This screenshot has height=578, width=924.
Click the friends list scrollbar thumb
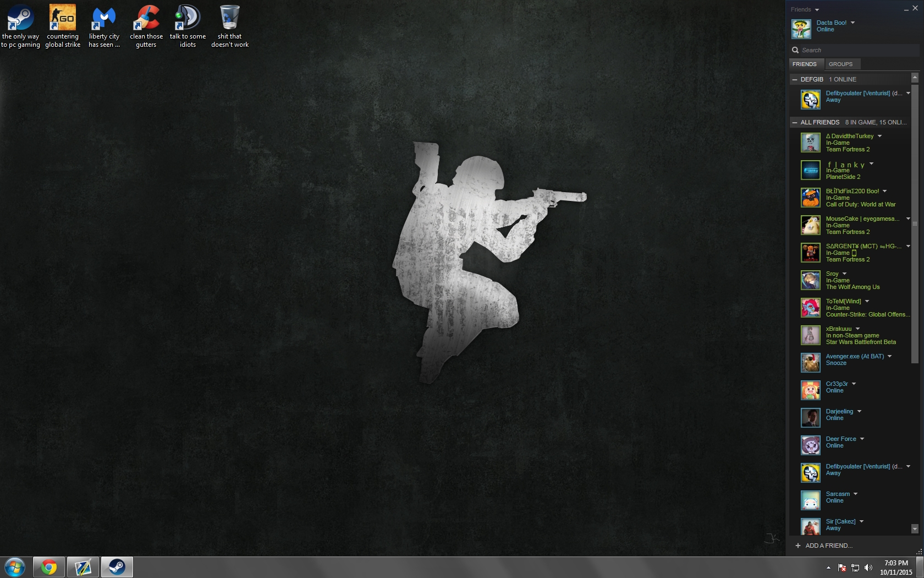tap(915, 223)
